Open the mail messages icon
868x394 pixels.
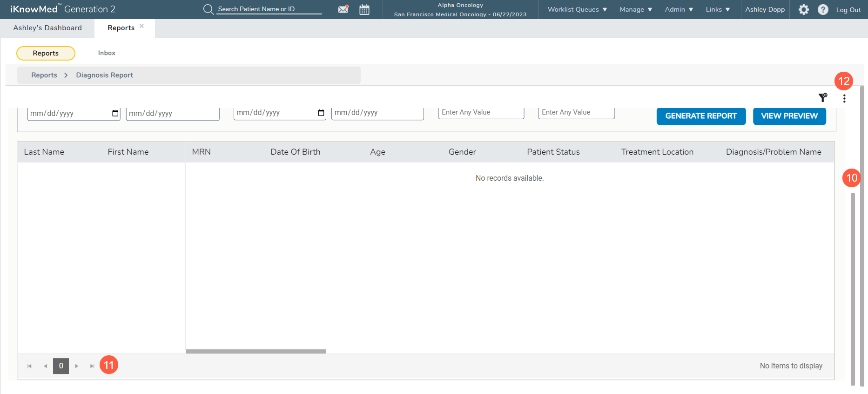pos(343,9)
